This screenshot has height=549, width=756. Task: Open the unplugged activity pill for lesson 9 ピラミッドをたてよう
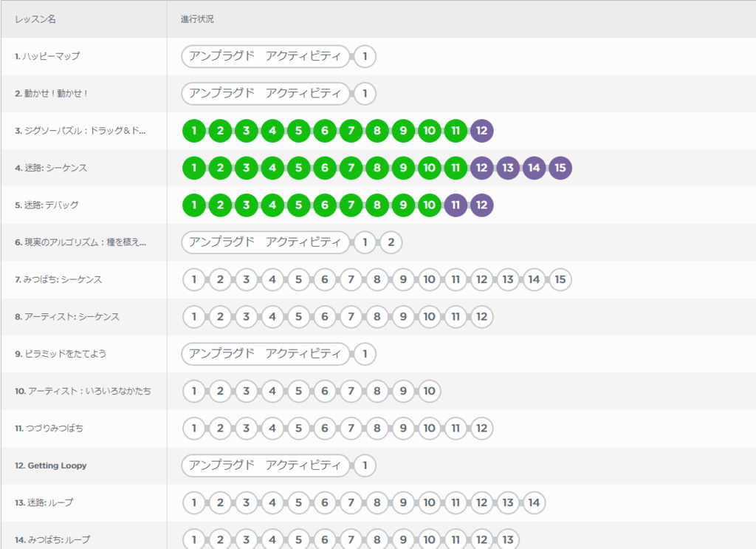tap(265, 354)
